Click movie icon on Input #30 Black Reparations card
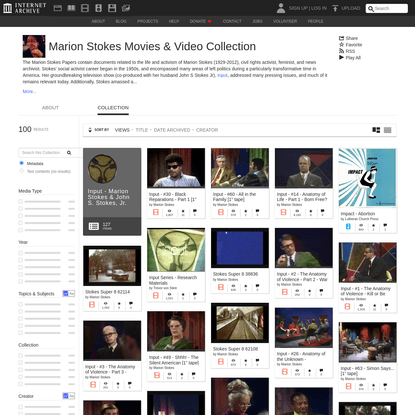The height and width of the screenshot is (415, 415). click(x=156, y=212)
